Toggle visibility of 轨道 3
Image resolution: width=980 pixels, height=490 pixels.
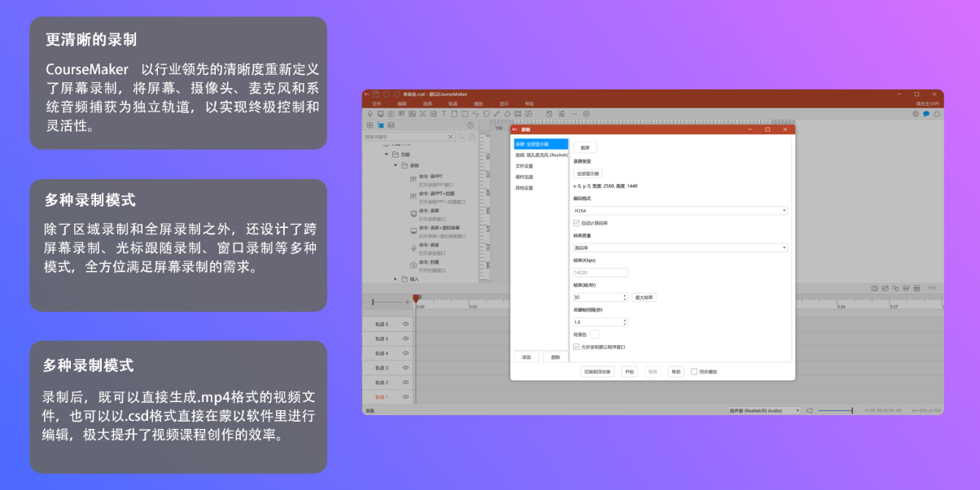(405, 368)
